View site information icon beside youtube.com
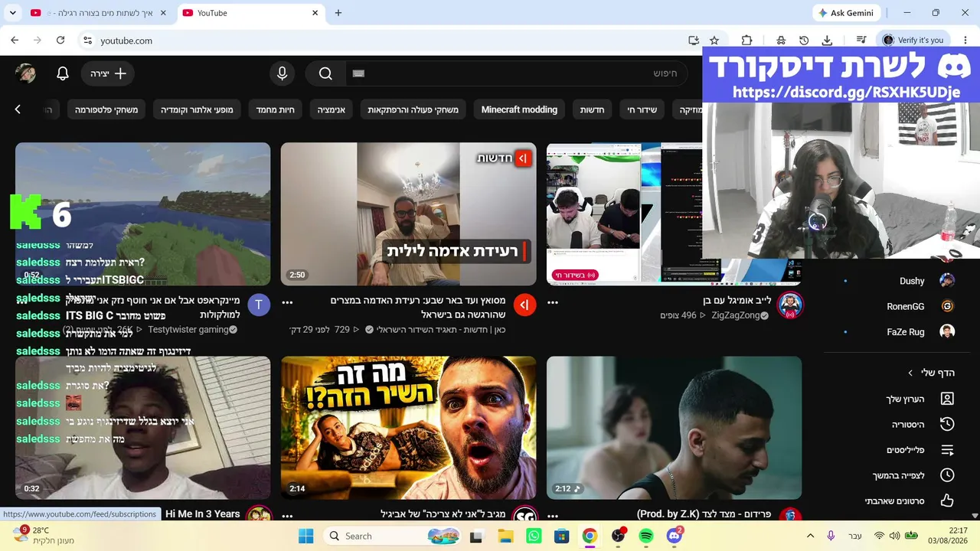 tap(87, 41)
